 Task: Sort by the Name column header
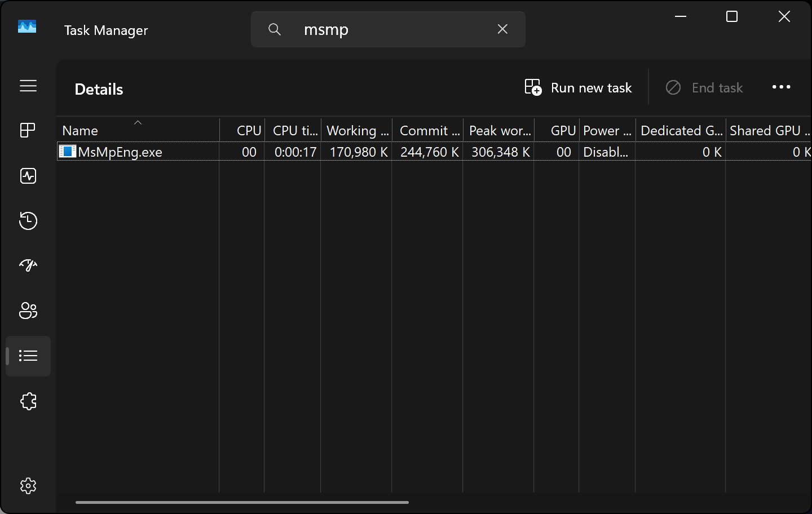pos(138,130)
